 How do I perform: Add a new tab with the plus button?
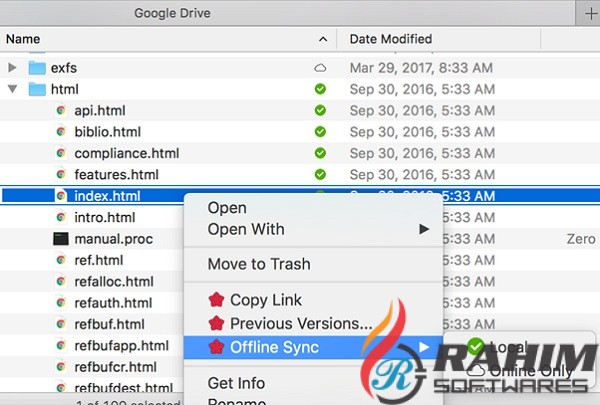(x=591, y=14)
